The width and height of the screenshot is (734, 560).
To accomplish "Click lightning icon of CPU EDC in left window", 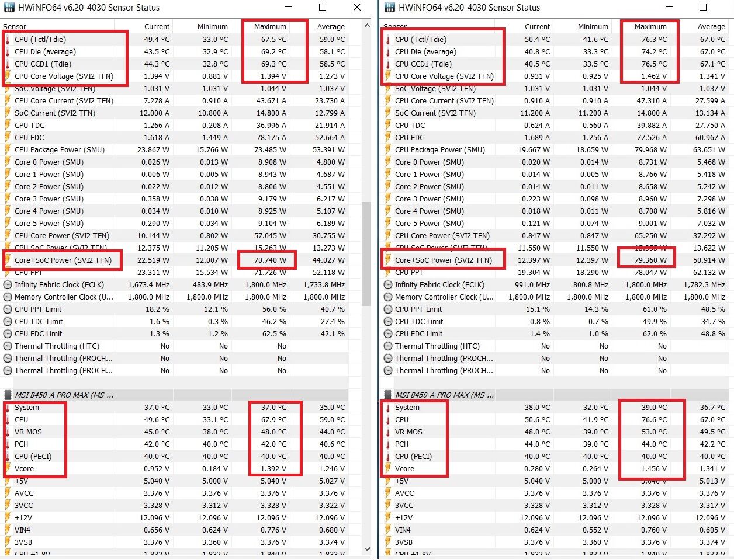I will tap(8, 138).
